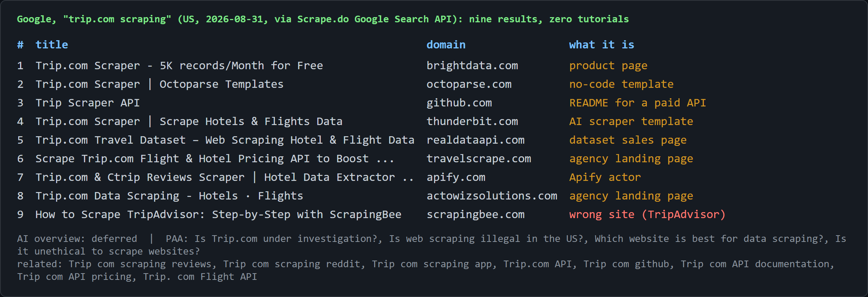Click the 'Apify actor' label
This screenshot has height=297, width=868.
[605, 178]
